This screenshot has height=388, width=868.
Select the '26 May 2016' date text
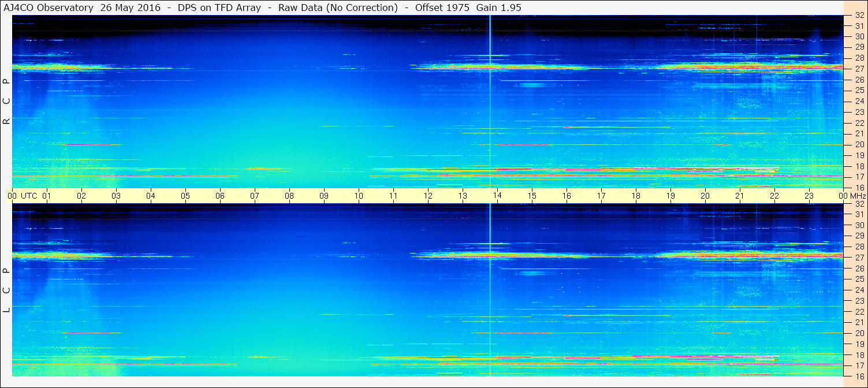[131, 8]
